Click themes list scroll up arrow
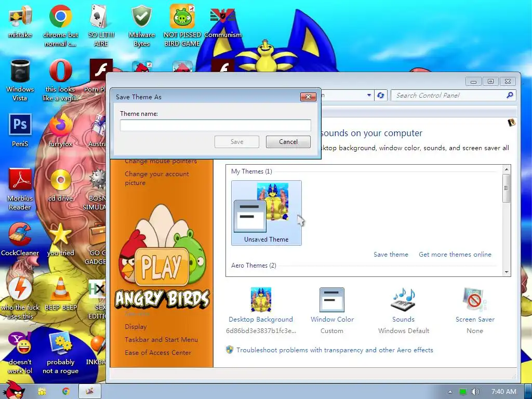532x399 pixels. tap(506, 169)
